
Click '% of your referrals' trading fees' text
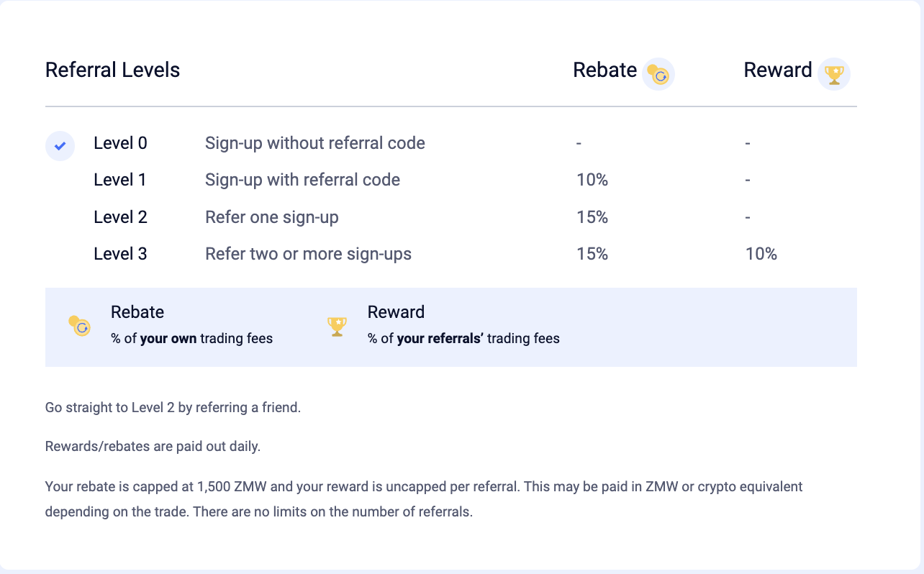463,338
